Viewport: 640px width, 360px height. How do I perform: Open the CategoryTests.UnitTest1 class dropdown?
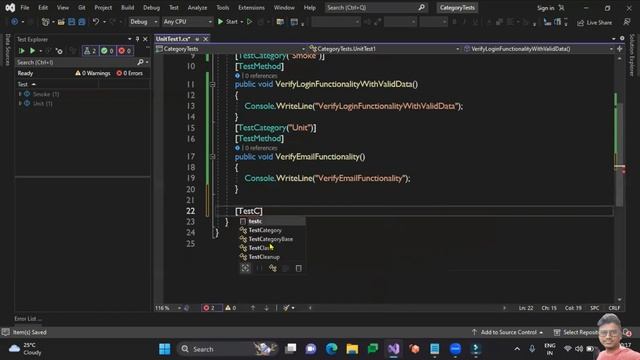(384, 49)
